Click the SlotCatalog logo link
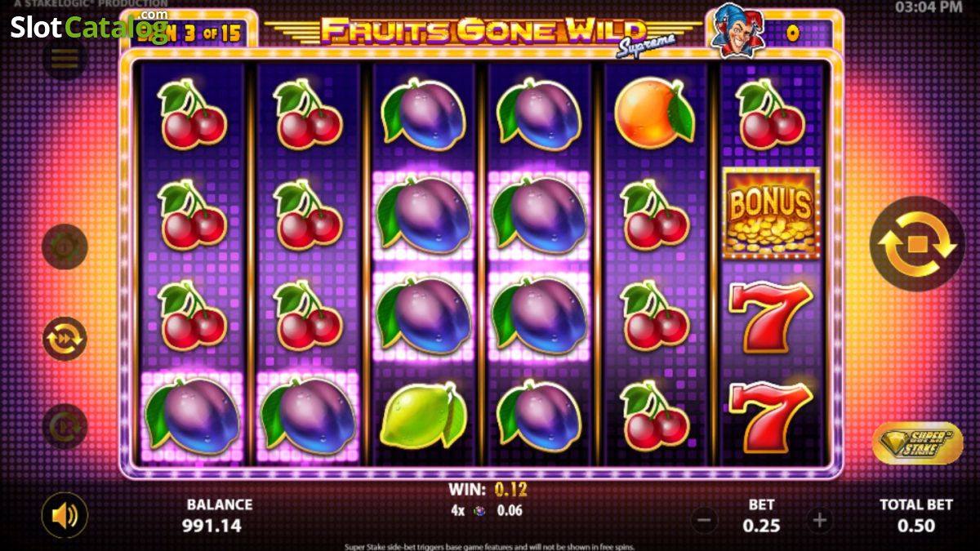Image resolution: width=980 pixels, height=551 pixels. pyautogui.click(x=90, y=26)
